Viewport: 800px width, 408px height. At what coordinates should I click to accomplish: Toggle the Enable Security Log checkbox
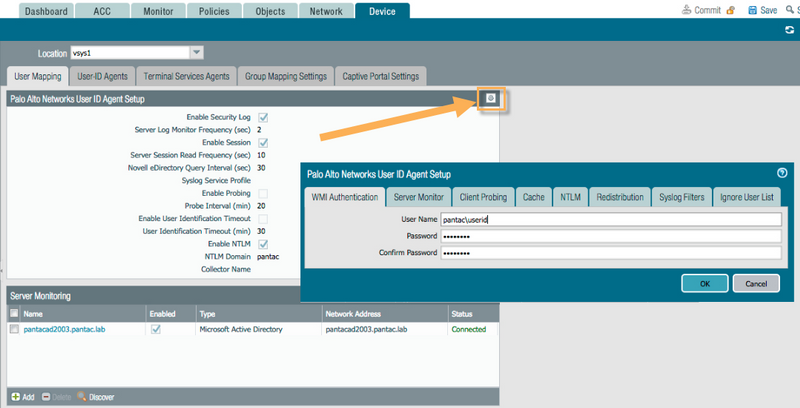263,118
